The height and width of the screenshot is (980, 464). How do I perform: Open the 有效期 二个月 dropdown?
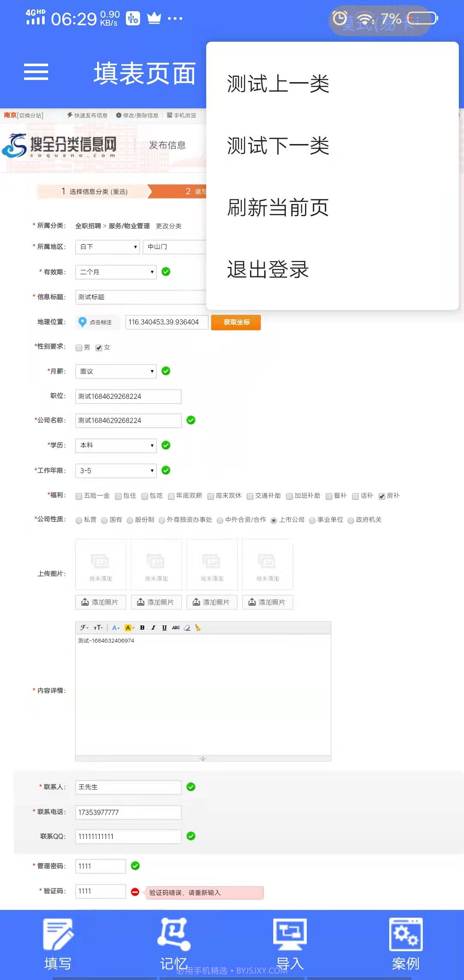(116, 272)
